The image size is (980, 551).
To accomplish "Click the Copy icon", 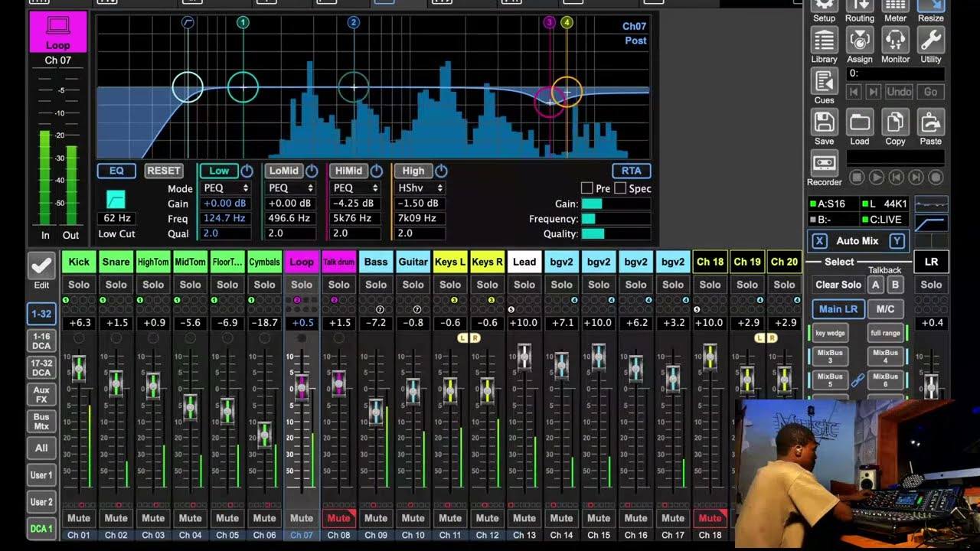I will (895, 122).
